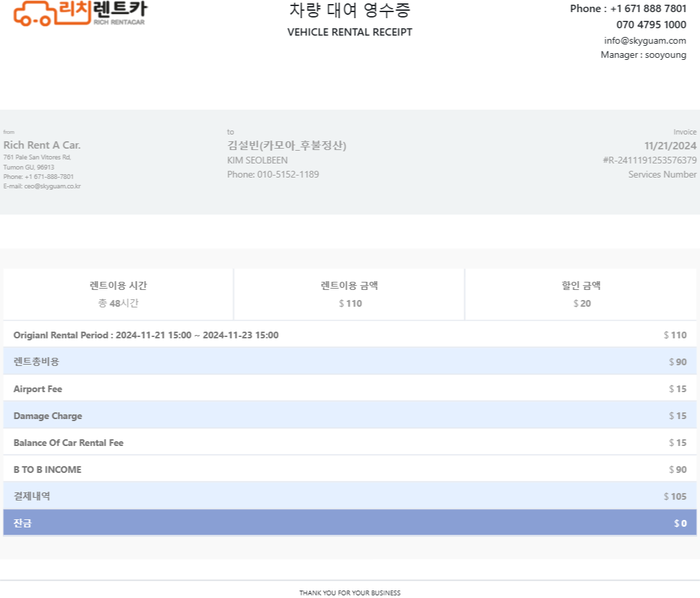The width and height of the screenshot is (700, 598).
Task: Select the Rich Rent A Car. sender name
Action: [x=42, y=145]
